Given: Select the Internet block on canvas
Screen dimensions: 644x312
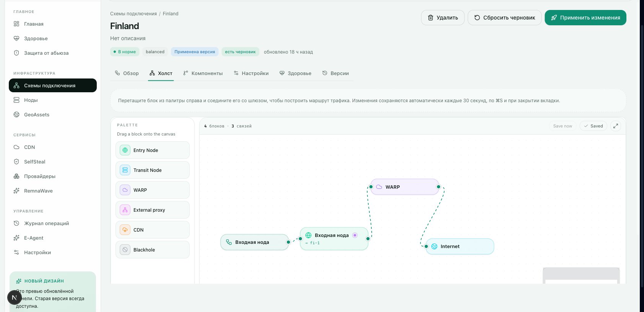Looking at the screenshot, I should pos(460,247).
